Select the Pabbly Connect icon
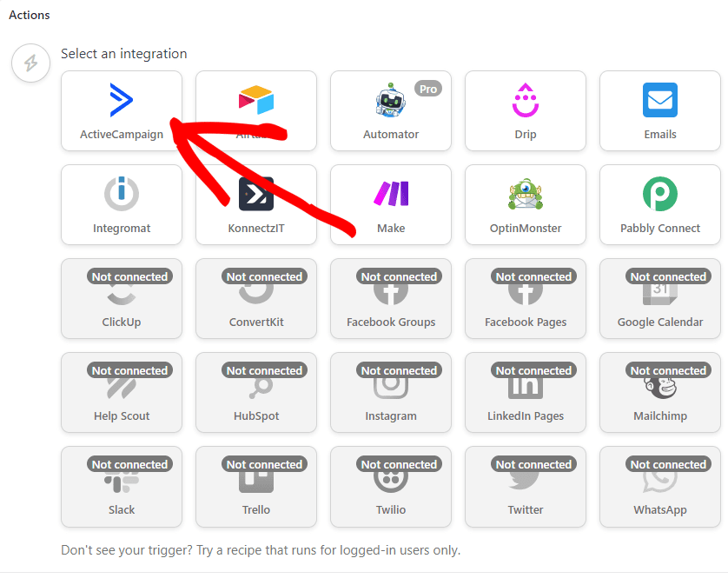The width and height of the screenshot is (728, 585). (x=659, y=194)
